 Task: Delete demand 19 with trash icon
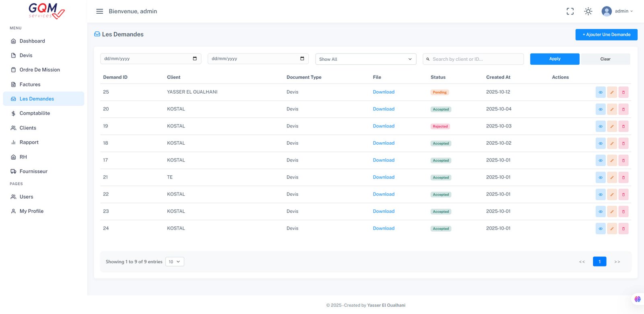point(623,126)
